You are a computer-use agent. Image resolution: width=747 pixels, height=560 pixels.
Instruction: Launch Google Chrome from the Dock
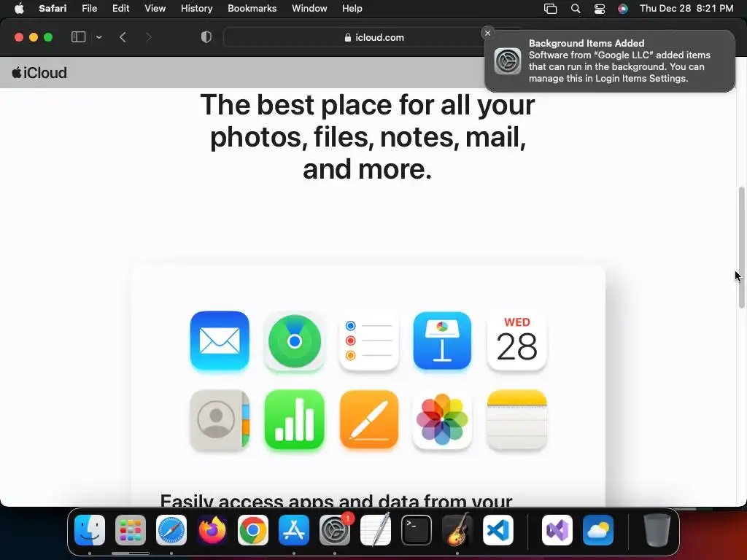click(x=253, y=530)
